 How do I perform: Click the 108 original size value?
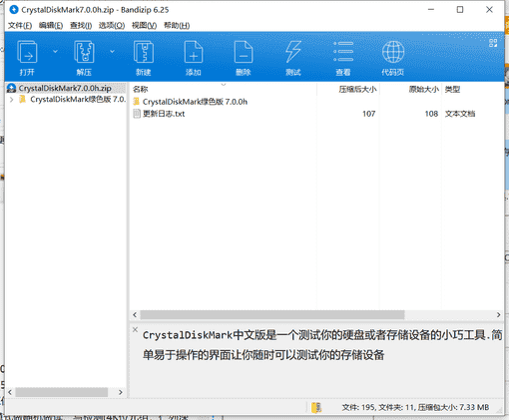click(x=431, y=114)
